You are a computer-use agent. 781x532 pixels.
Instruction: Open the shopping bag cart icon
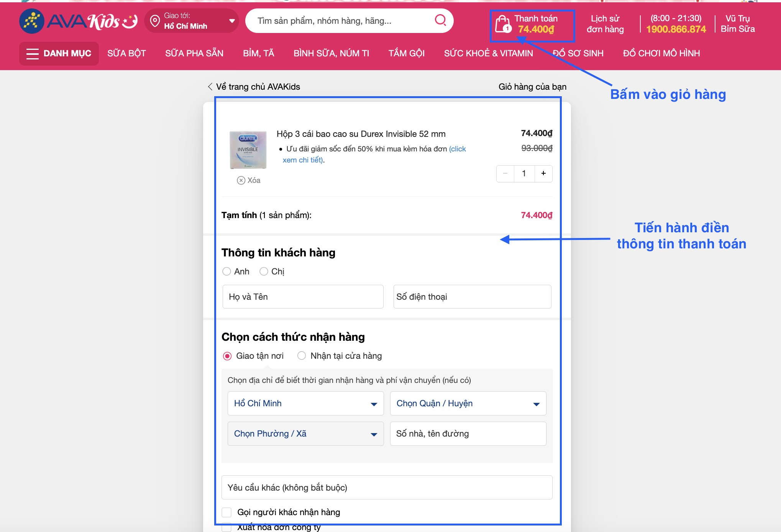click(502, 24)
